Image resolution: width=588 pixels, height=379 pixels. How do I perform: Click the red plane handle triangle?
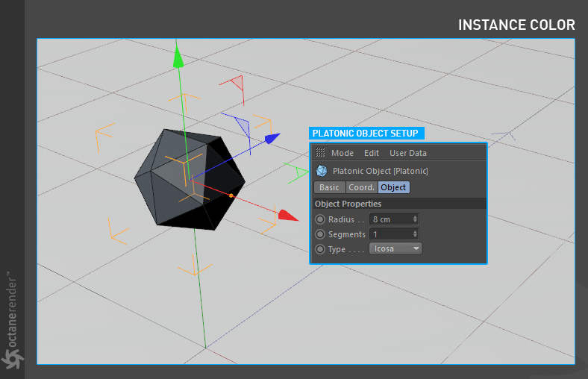[x=237, y=83]
